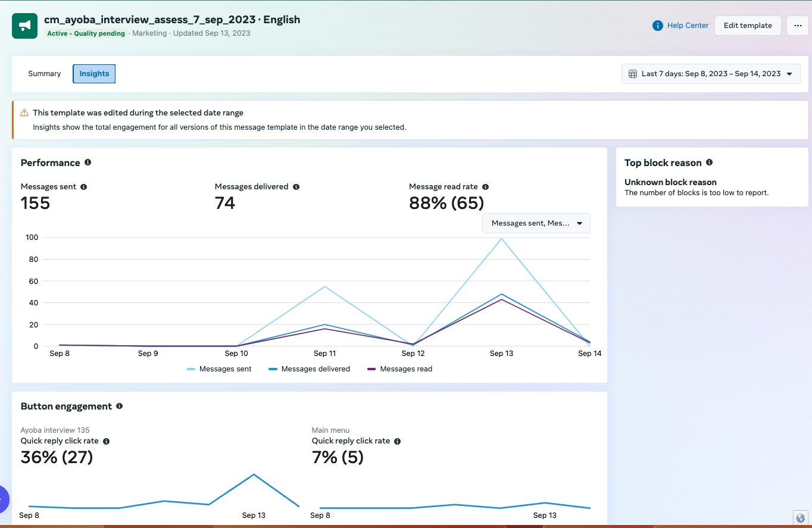Click the warning triangle on the edit notice
812x528 pixels.
pos(24,112)
